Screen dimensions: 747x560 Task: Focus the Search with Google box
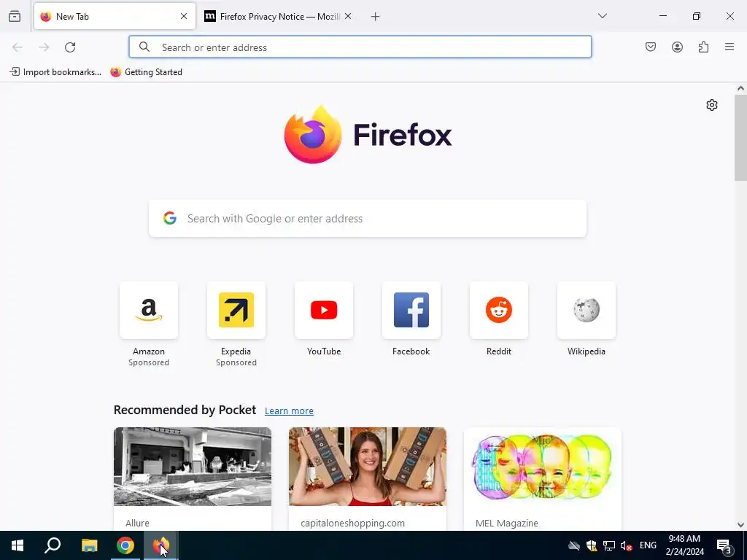tap(368, 219)
